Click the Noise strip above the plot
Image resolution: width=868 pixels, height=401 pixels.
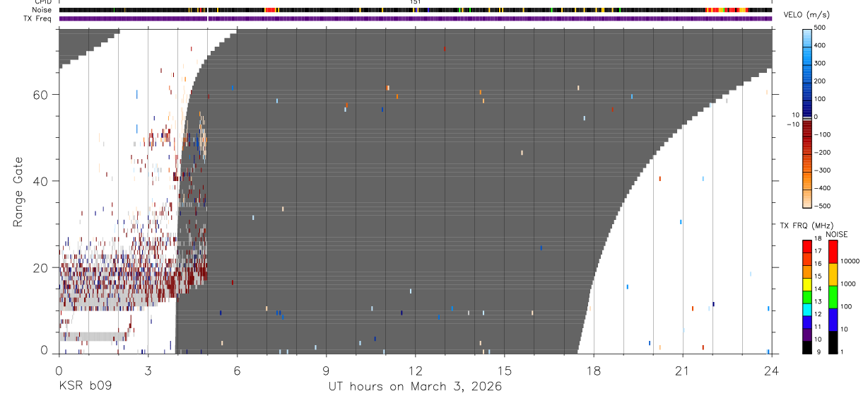click(415, 10)
